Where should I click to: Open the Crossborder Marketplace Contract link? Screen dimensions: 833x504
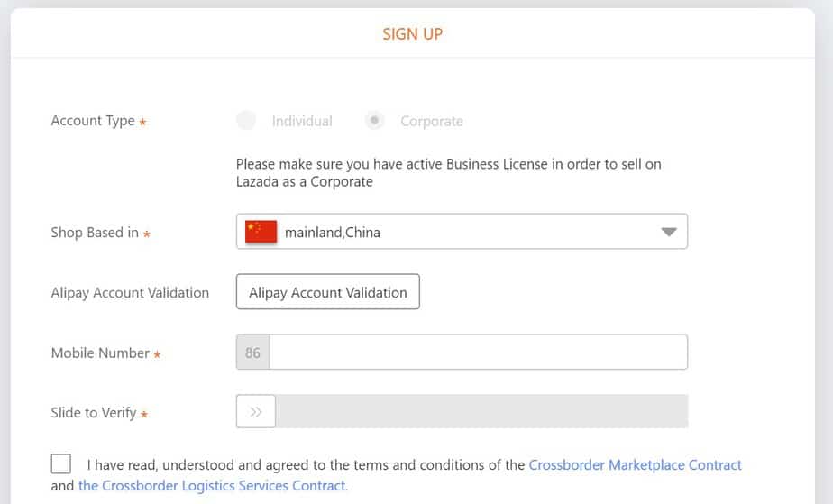(x=635, y=465)
